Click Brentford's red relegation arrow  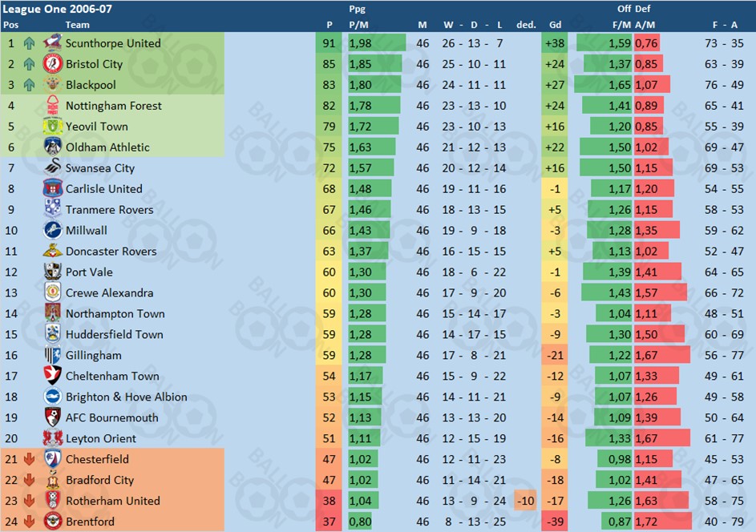(30, 522)
